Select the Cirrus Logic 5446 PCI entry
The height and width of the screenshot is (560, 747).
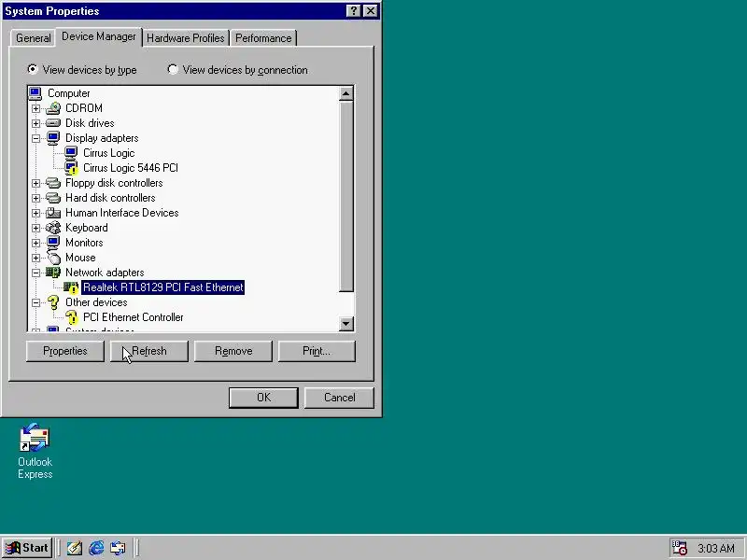[x=131, y=168]
